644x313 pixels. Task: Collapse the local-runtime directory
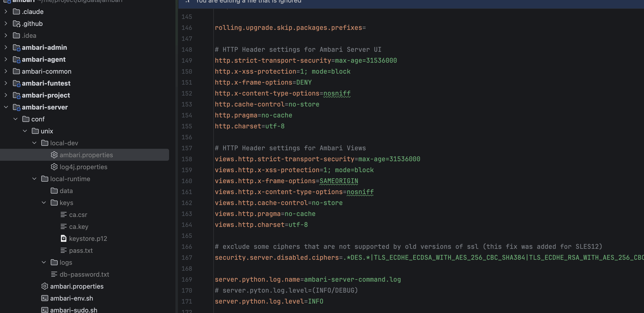click(x=35, y=179)
